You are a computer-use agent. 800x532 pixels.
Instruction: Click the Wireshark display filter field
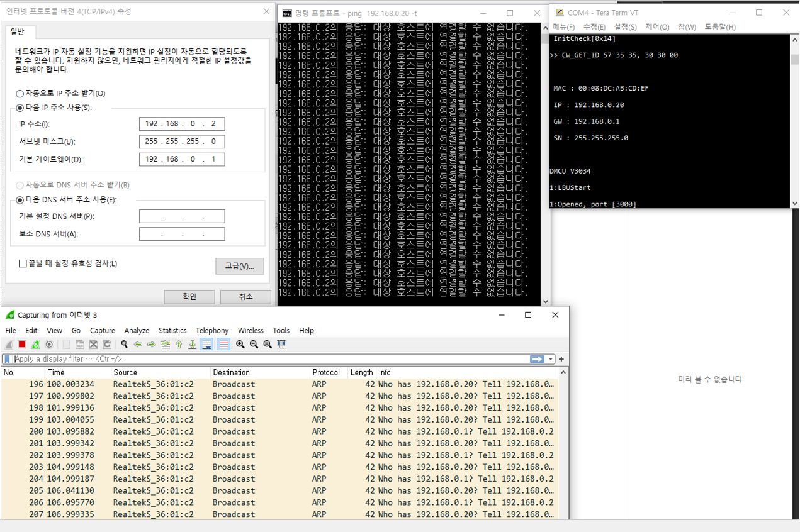click(x=271, y=359)
